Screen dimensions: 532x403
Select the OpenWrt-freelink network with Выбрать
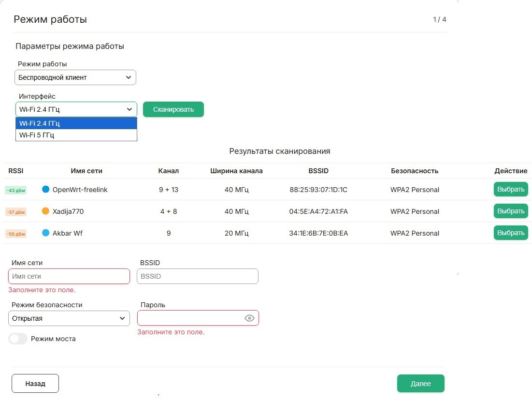pyautogui.click(x=511, y=189)
